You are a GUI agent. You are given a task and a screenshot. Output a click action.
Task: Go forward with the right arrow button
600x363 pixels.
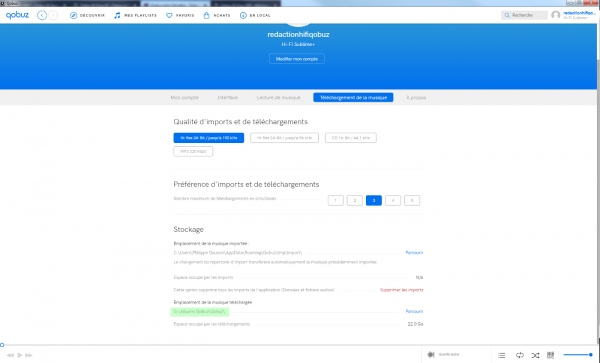(53, 15)
